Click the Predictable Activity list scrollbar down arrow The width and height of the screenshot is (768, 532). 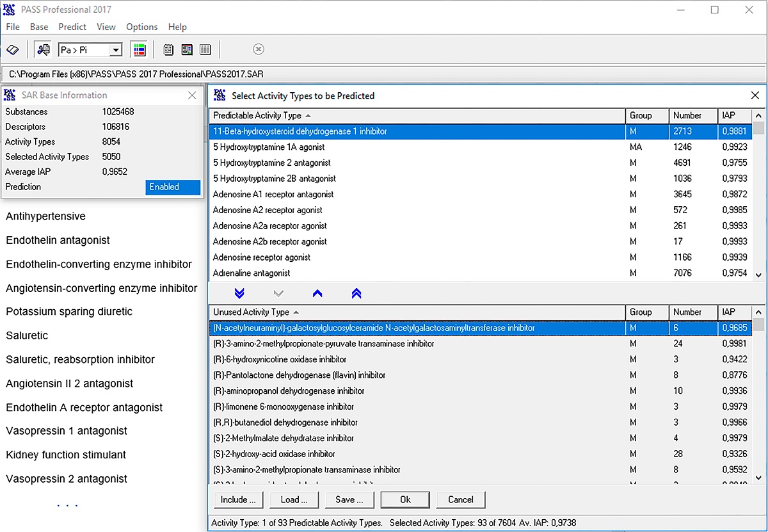(x=759, y=275)
